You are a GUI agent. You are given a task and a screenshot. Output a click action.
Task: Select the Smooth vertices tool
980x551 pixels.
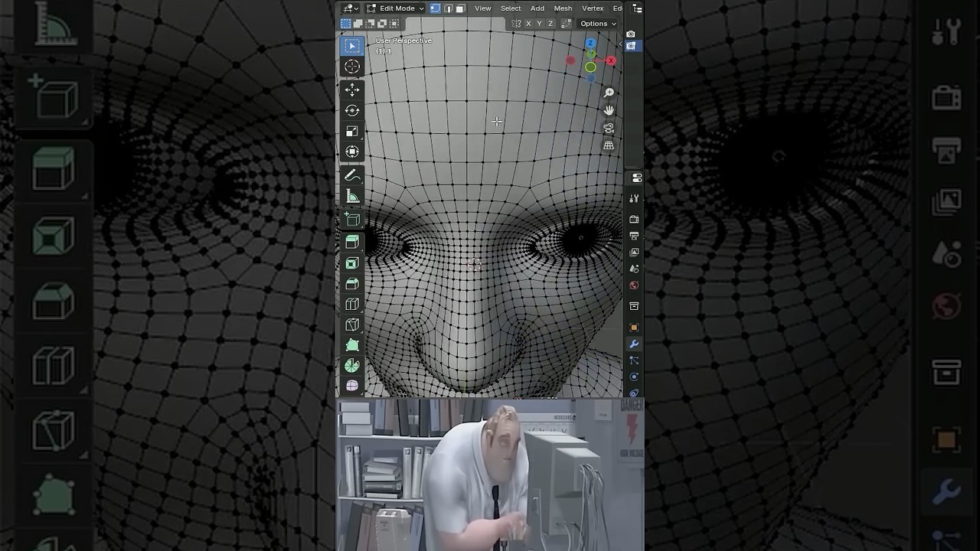(352, 386)
